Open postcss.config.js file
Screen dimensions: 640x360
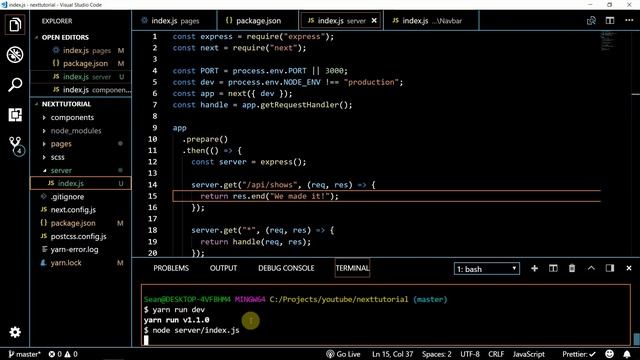tap(81, 236)
